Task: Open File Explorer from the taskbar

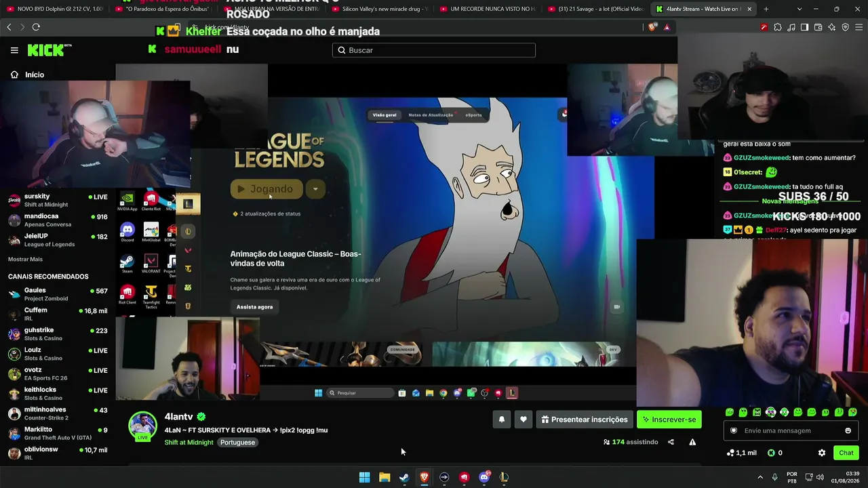Action: [384, 477]
